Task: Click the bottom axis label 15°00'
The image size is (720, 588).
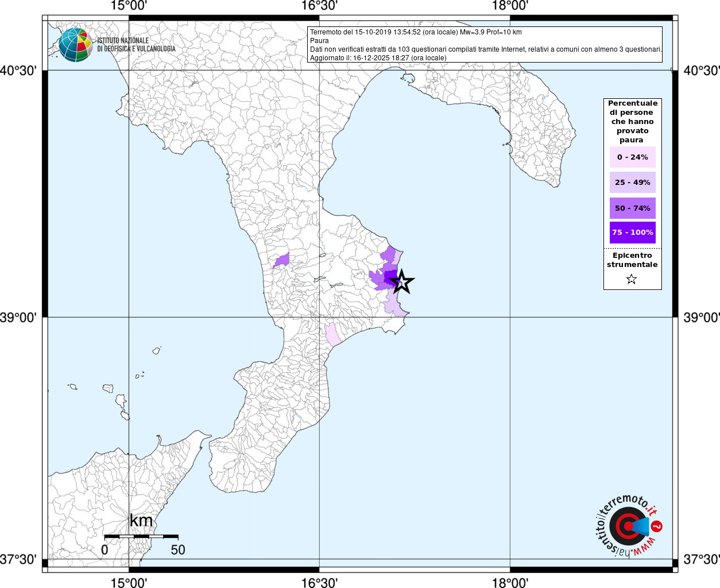Action: pos(129,582)
